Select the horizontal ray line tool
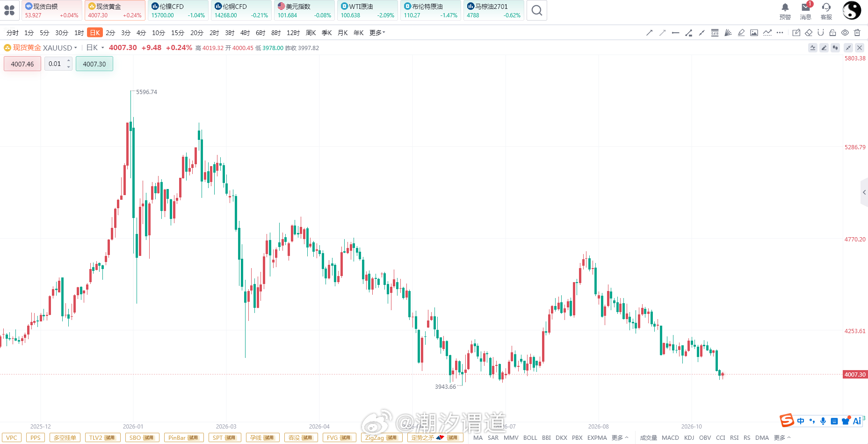Screen dimensions: 868x444 pos(675,33)
